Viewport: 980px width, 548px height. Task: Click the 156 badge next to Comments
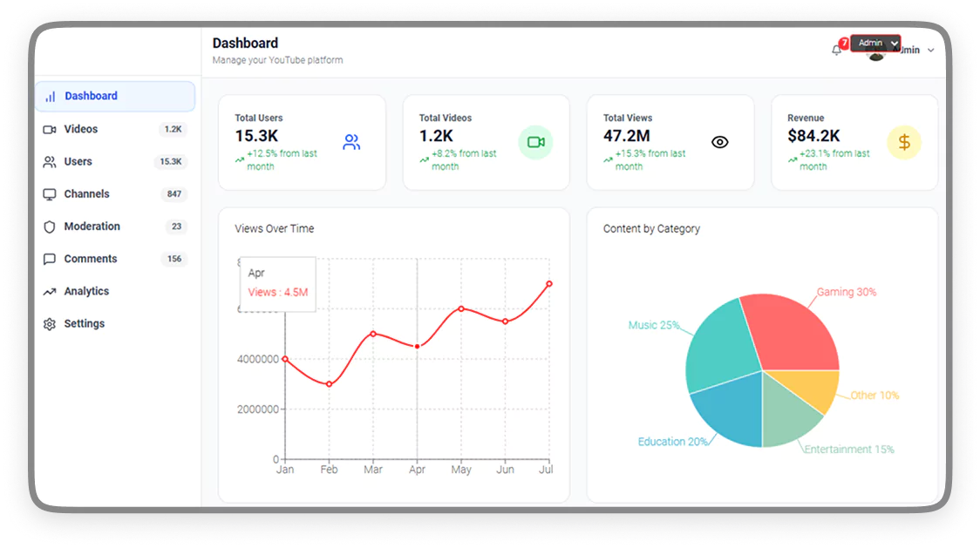point(174,260)
